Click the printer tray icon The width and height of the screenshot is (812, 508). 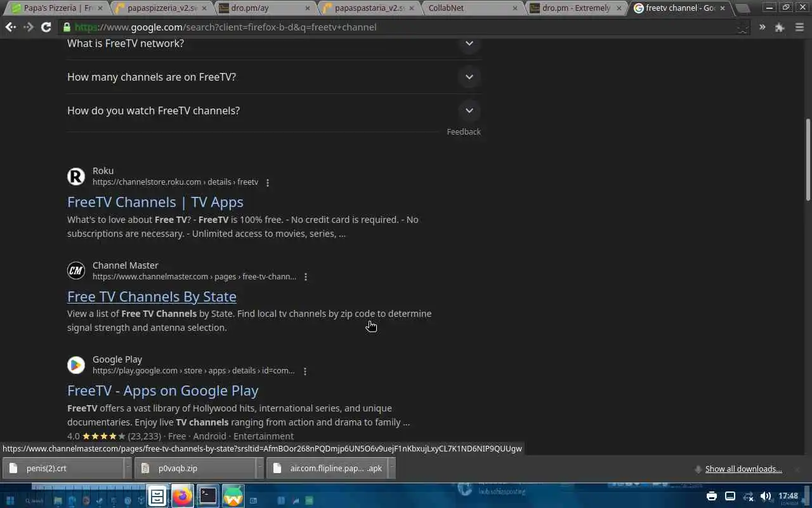(712, 496)
